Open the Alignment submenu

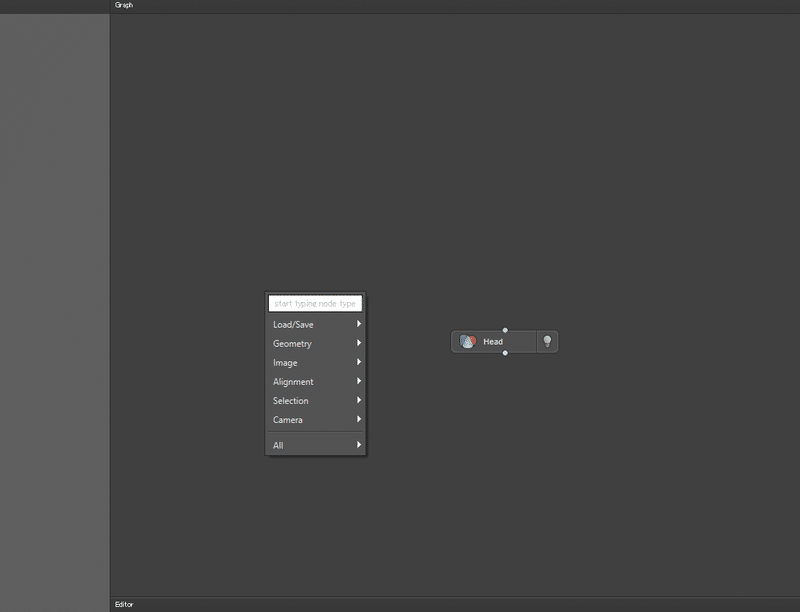point(315,381)
